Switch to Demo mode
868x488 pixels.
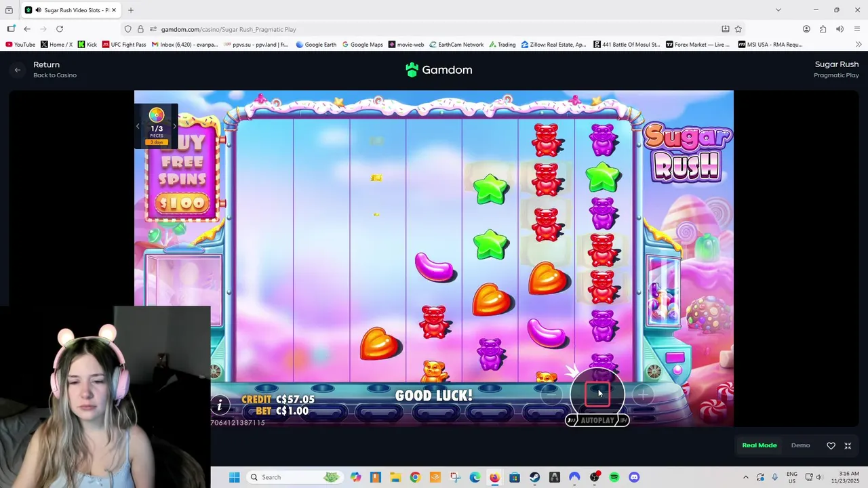coord(800,445)
